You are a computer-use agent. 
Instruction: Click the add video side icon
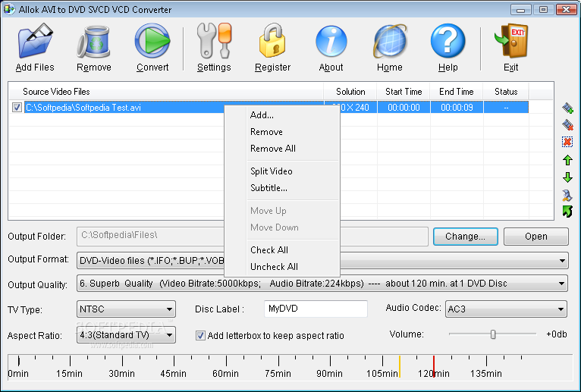pos(567,108)
